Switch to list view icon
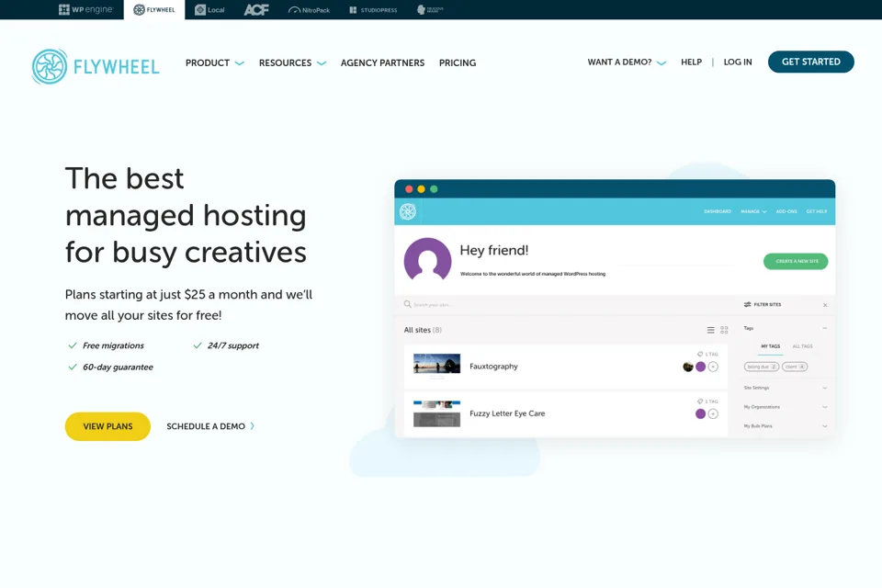The height and width of the screenshot is (588, 882). pyautogui.click(x=710, y=331)
